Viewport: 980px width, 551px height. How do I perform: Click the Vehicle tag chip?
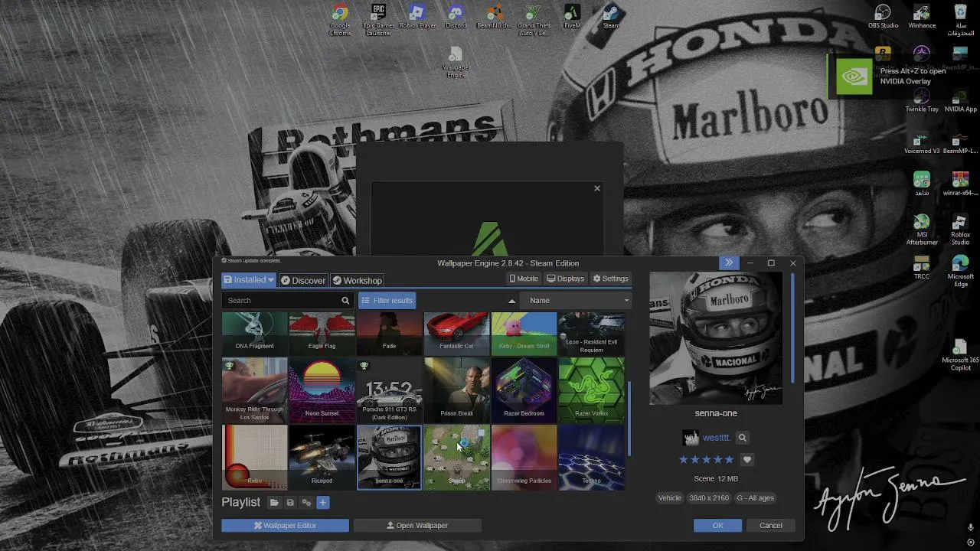[669, 498]
